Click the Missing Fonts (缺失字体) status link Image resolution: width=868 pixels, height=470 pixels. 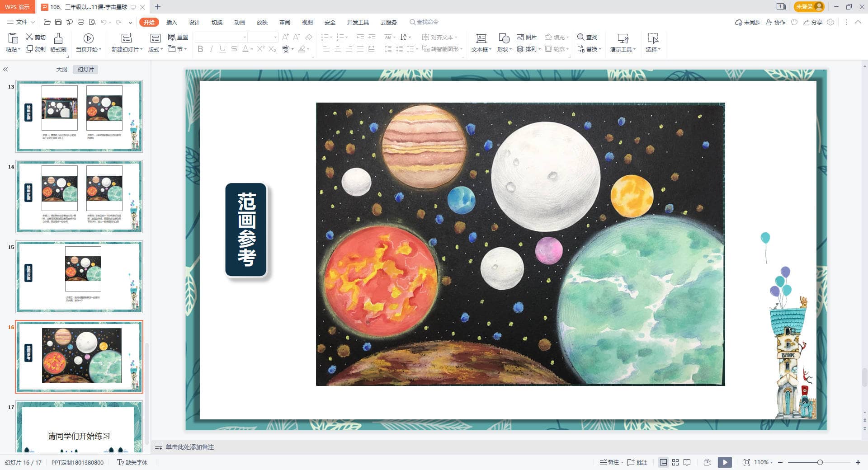coord(132,462)
